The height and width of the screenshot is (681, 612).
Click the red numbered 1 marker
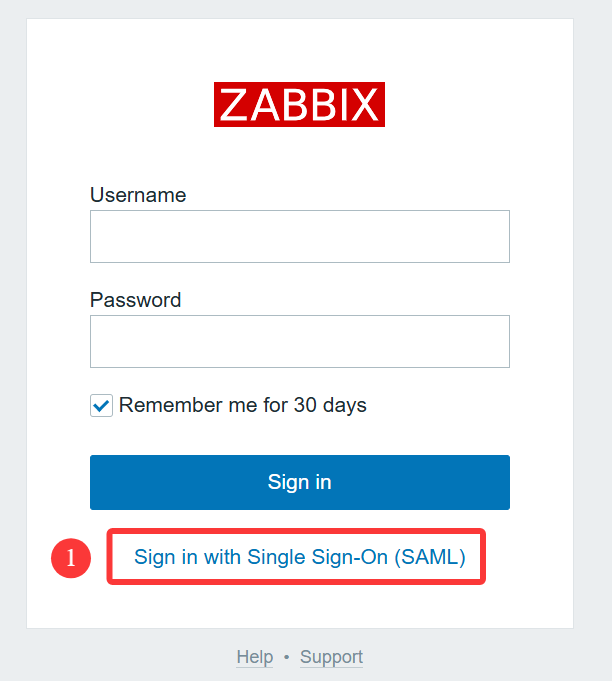(x=71, y=558)
